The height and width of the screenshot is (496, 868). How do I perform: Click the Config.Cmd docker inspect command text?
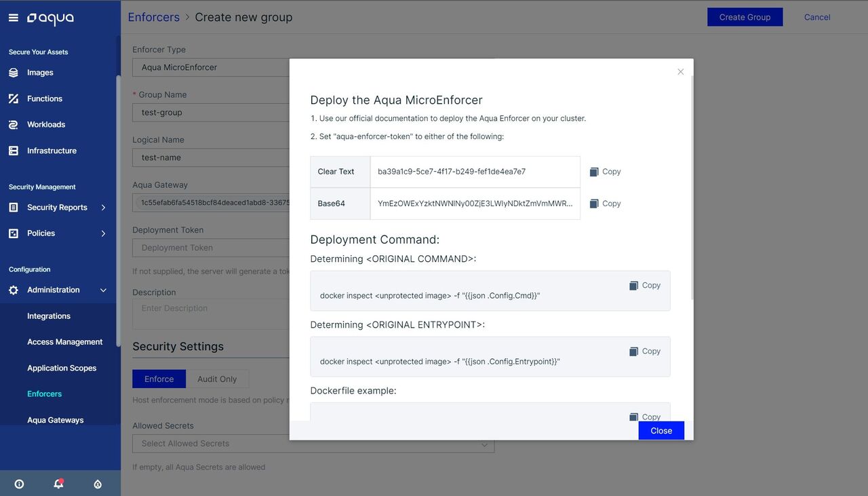pyautogui.click(x=430, y=296)
